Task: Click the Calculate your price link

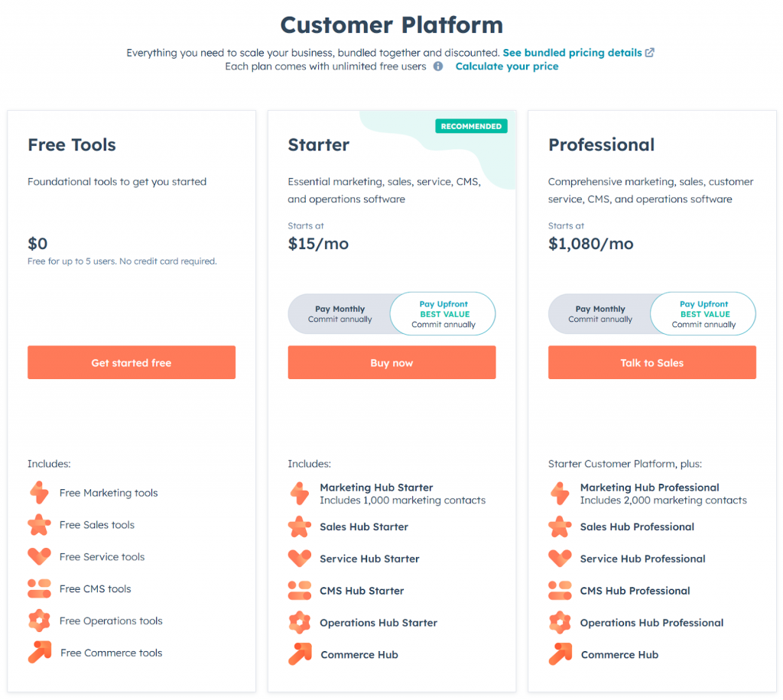Action: tap(507, 66)
